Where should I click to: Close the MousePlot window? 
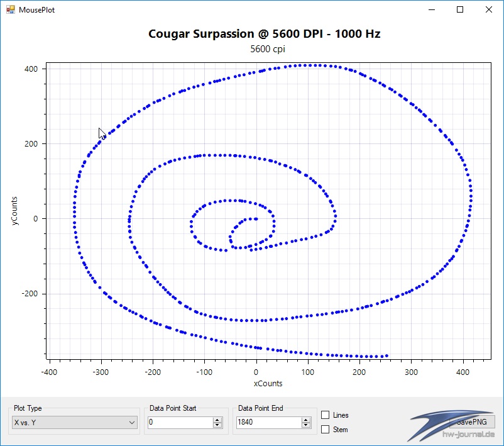click(x=488, y=9)
